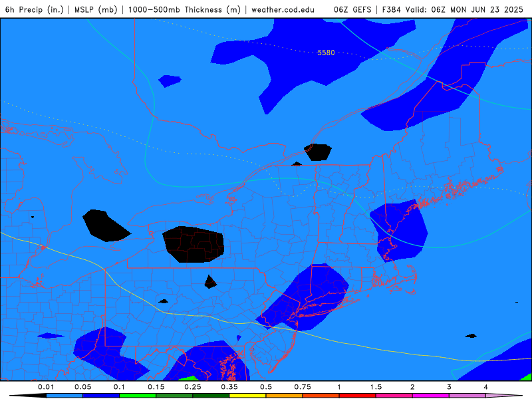532x399 pixels.
Task: Click the '5580' thickness contour label
Action: pyautogui.click(x=326, y=53)
